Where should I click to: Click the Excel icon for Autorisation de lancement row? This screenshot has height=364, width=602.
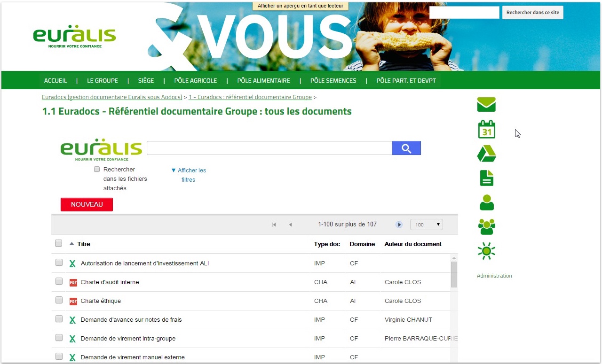point(73,263)
